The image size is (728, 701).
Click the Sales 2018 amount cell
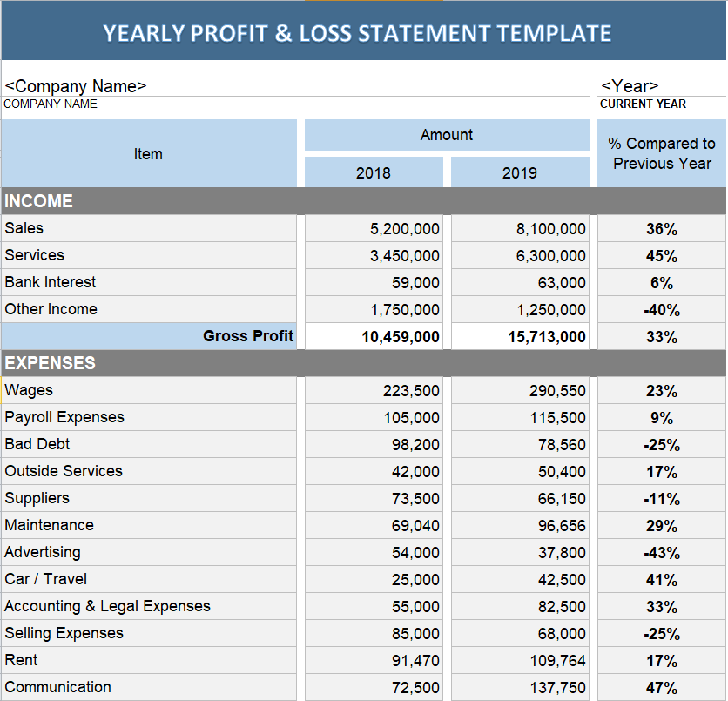(374, 229)
